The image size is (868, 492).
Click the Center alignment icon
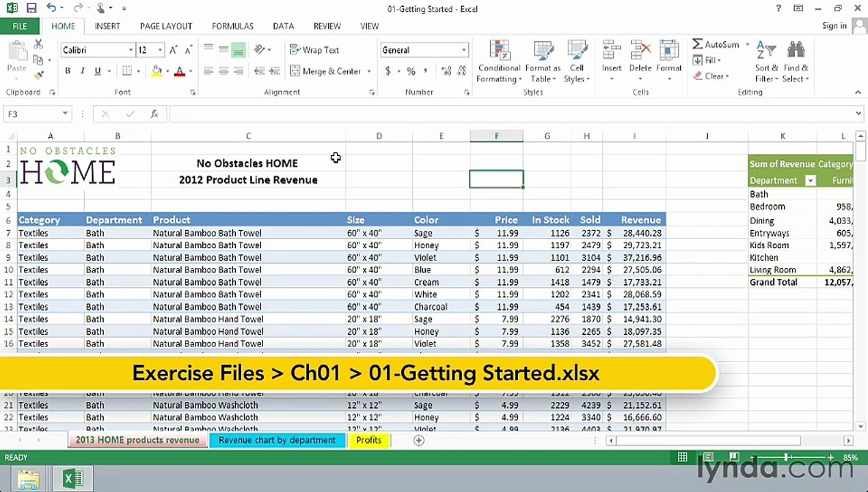pos(223,71)
